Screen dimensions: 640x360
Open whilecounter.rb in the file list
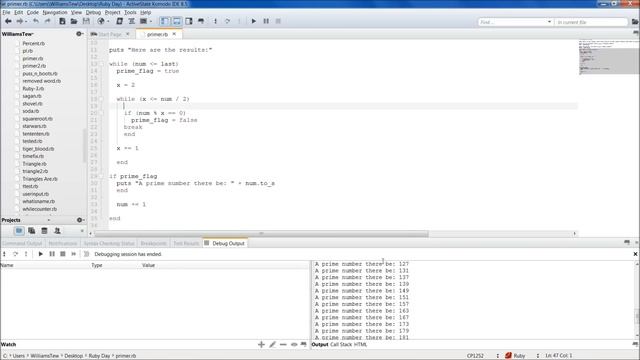coord(40,209)
